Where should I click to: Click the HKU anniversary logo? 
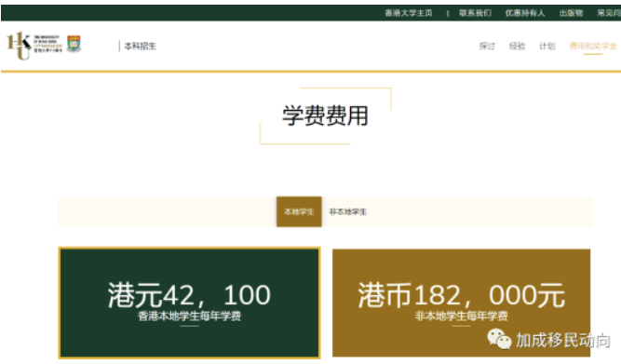point(34,46)
